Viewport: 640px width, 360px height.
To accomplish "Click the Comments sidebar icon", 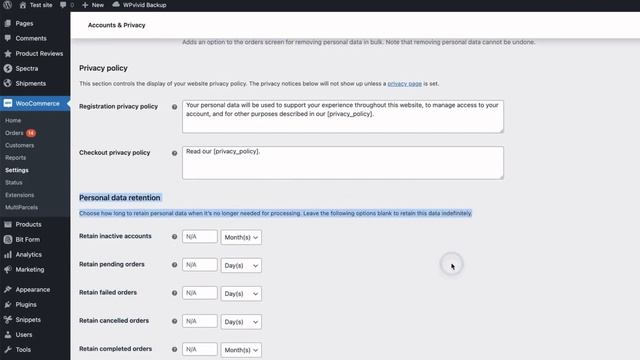I will tap(8, 38).
